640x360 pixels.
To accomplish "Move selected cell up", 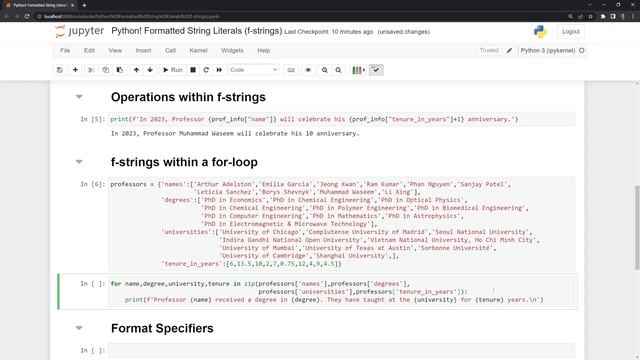I will tap(136, 70).
